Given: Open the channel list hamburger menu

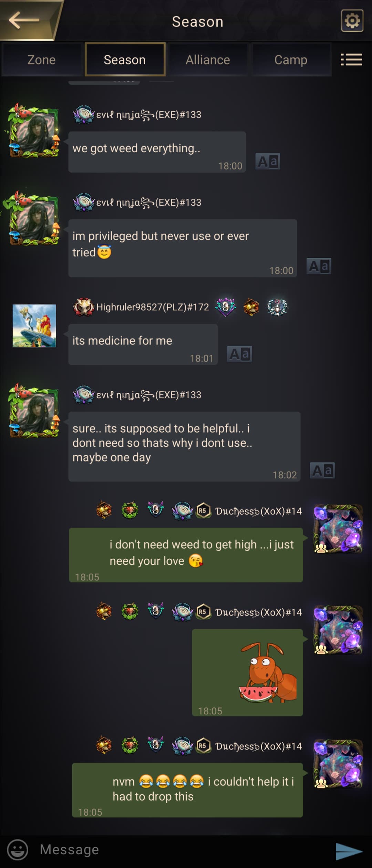Looking at the screenshot, I should 351,60.
